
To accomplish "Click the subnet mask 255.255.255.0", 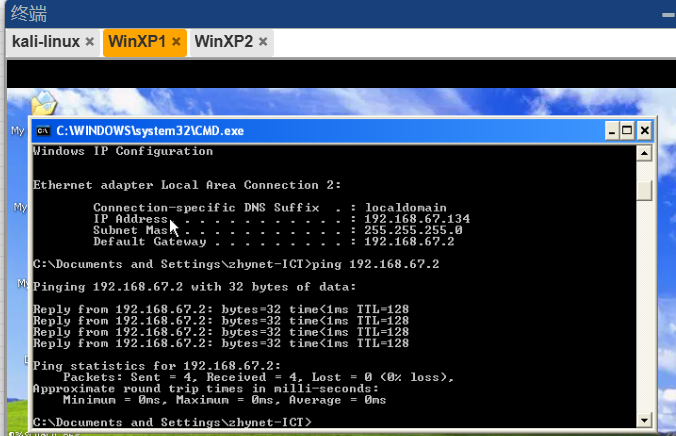I will click(x=413, y=230).
